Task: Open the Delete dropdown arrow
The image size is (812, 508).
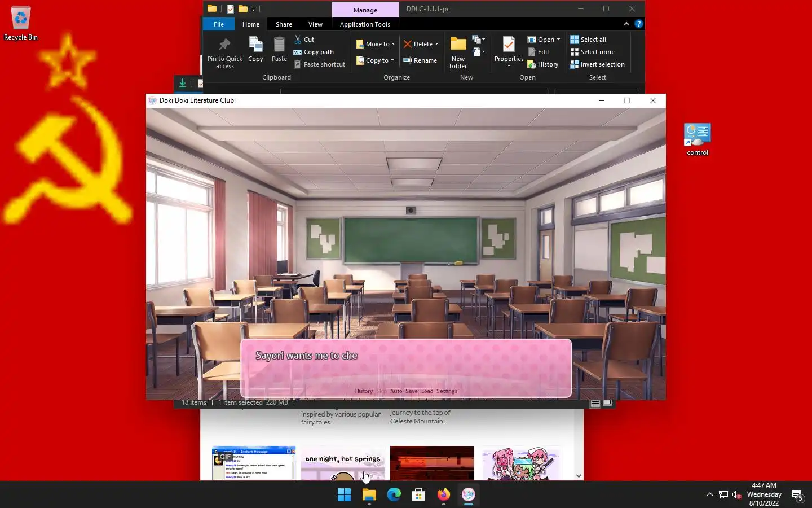Action: (436, 44)
